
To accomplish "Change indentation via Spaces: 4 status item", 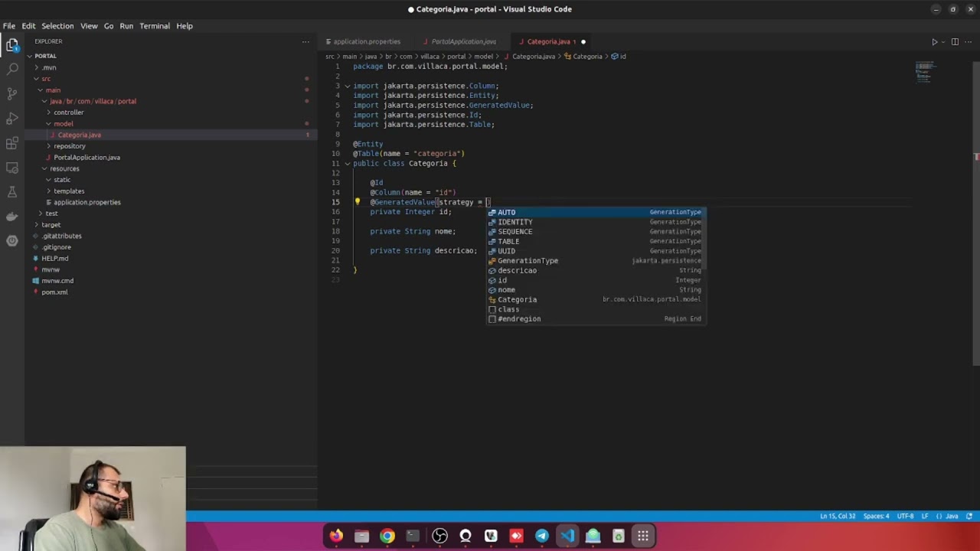I will coord(877,516).
